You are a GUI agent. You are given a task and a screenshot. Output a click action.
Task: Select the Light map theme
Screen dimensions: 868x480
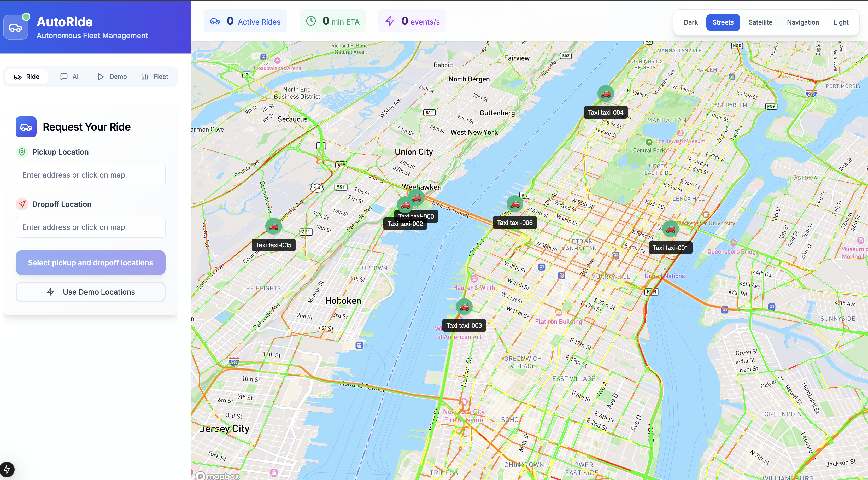click(841, 22)
